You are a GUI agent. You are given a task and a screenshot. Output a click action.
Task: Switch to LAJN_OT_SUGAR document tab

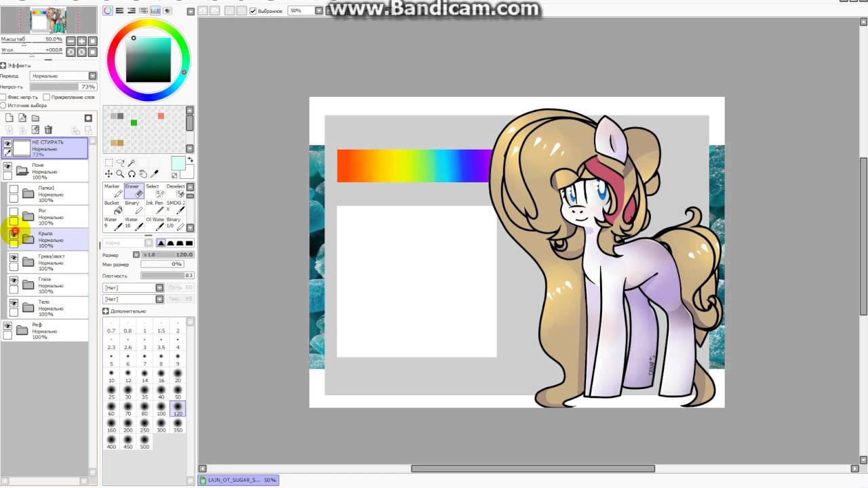point(238,480)
